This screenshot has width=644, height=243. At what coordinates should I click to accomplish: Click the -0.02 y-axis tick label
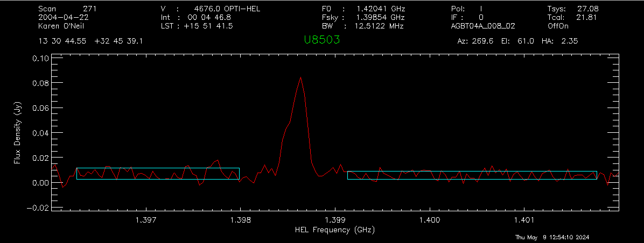[x=37, y=208]
